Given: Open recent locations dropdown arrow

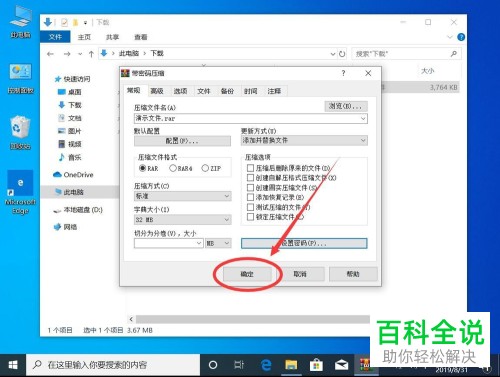Looking at the screenshot, I should click(x=80, y=54).
